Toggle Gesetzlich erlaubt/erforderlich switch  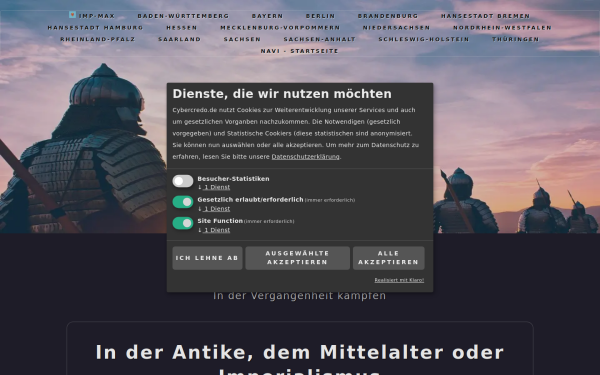183,202
